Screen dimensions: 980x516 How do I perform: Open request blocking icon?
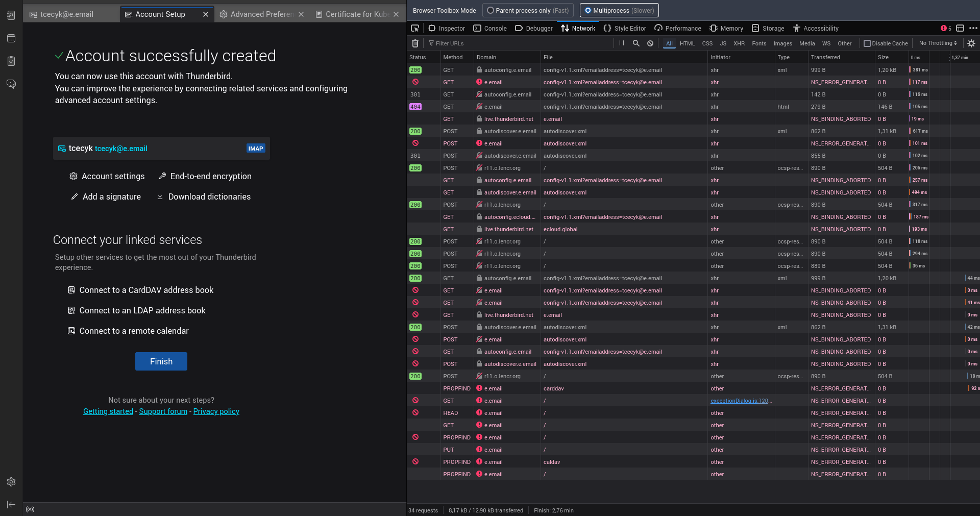(650, 43)
